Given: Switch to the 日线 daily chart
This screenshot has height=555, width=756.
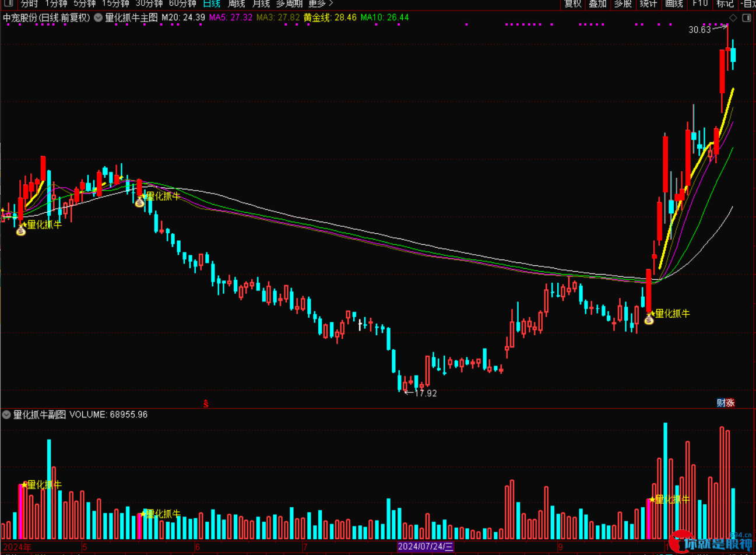Looking at the screenshot, I should coord(212,3).
